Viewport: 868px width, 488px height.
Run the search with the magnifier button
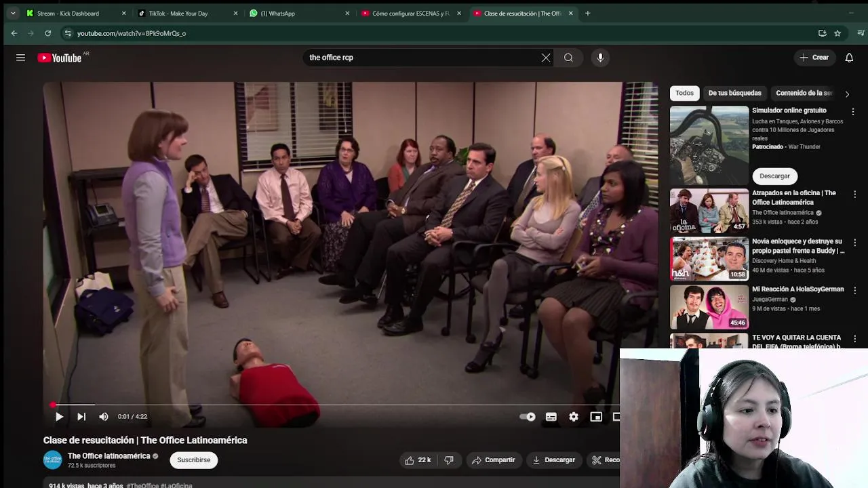tap(568, 58)
